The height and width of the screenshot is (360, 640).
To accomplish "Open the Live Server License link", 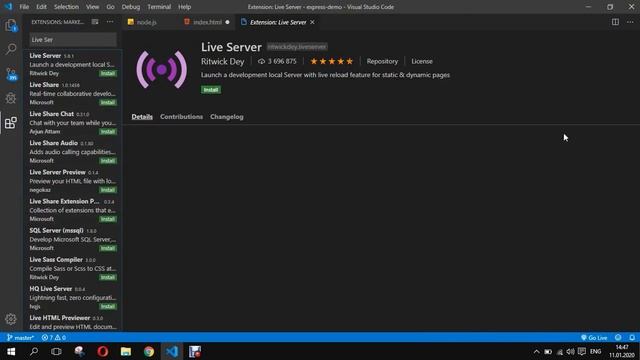I will pyautogui.click(x=422, y=61).
